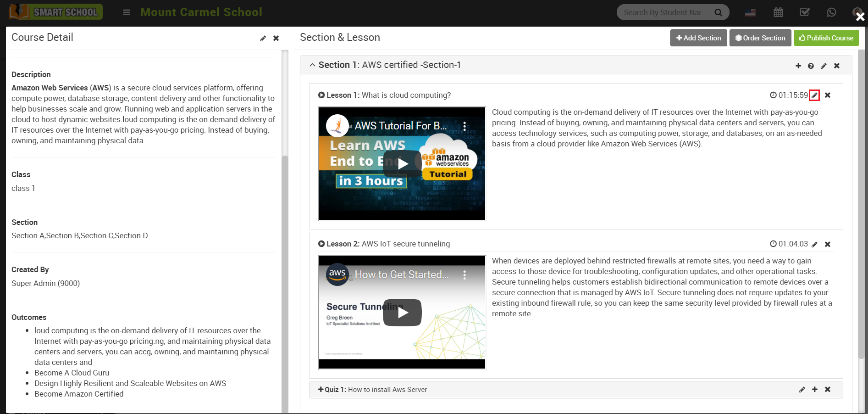Screen dimensions: 868x414
Task: Edit Lesson 1: What is cloud computing?
Action: (x=814, y=95)
